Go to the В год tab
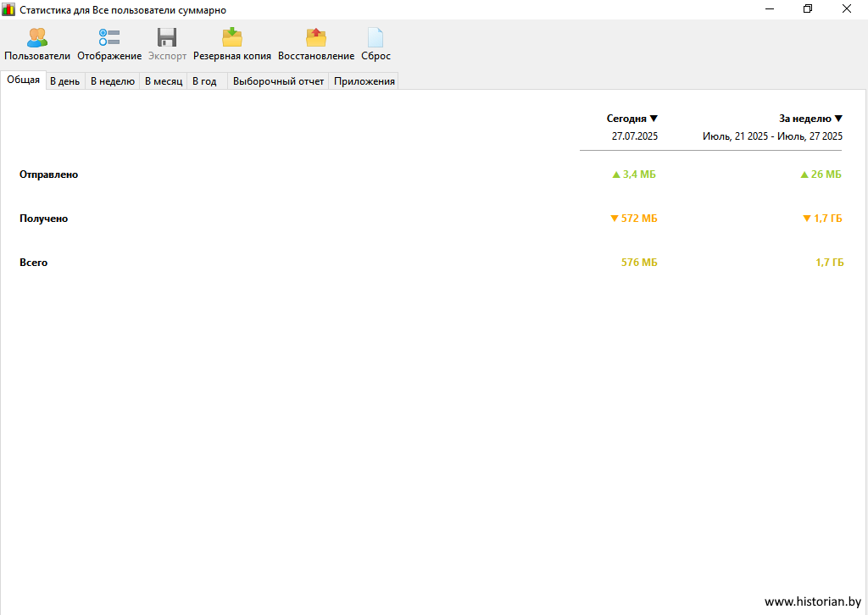This screenshot has width=868, height=615. (x=204, y=81)
